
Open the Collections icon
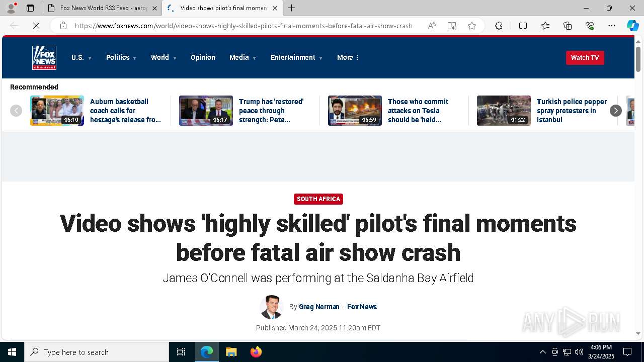(x=568, y=26)
